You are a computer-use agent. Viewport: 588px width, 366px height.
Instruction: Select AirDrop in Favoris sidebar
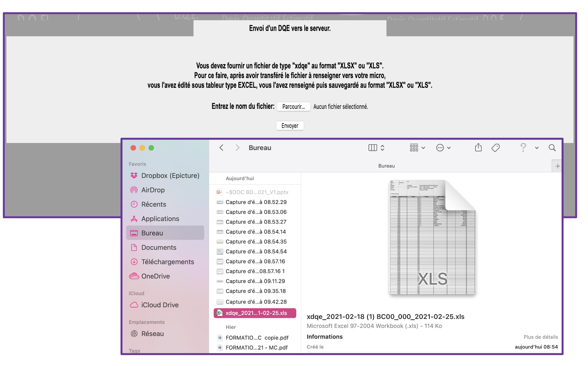click(x=153, y=190)
